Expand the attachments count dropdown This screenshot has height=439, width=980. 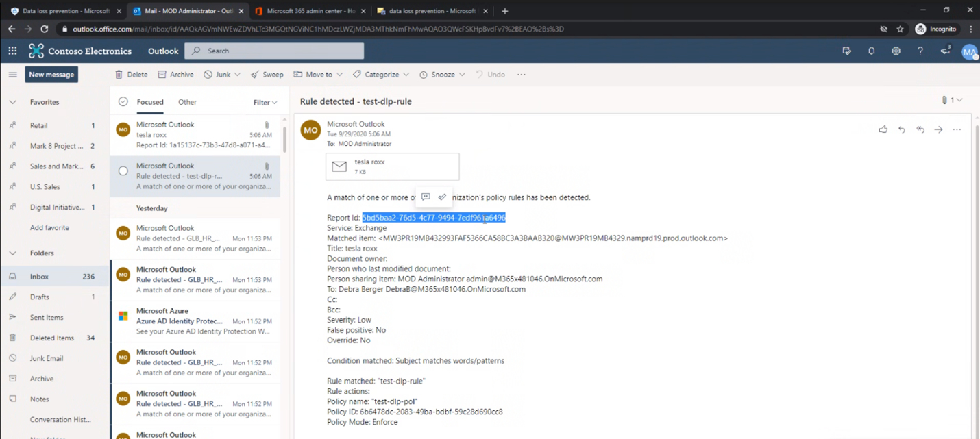(953, 100)
